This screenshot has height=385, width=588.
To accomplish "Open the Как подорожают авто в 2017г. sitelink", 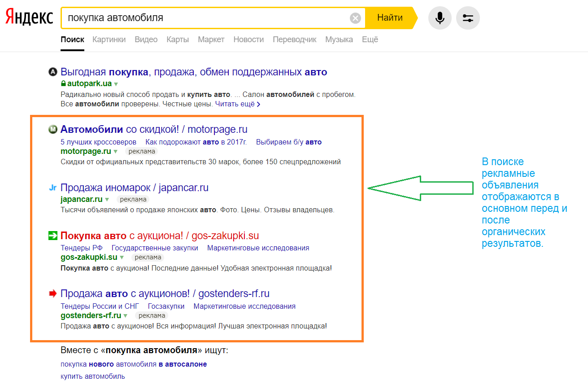I will (196, 142).
